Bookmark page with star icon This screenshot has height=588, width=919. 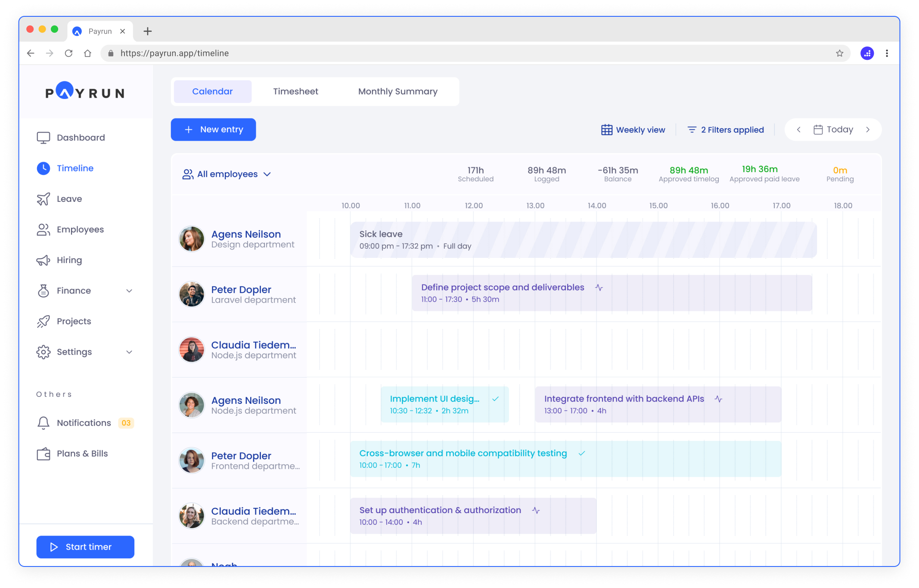point(839,53)
